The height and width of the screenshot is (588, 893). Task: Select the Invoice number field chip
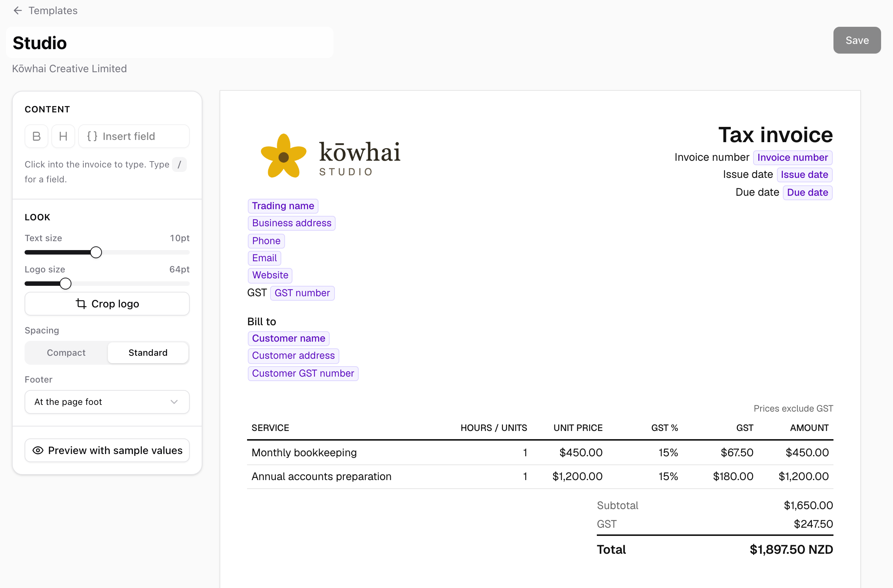click(793, 157)
